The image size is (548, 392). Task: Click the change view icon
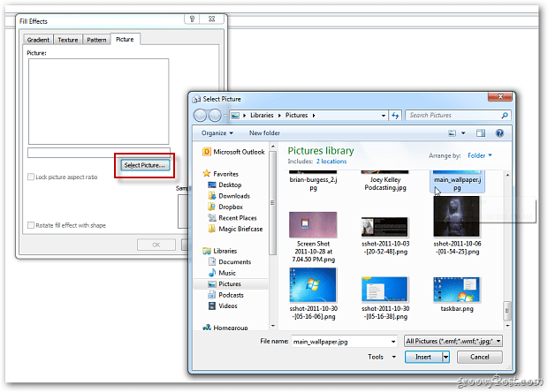[452, 133]
